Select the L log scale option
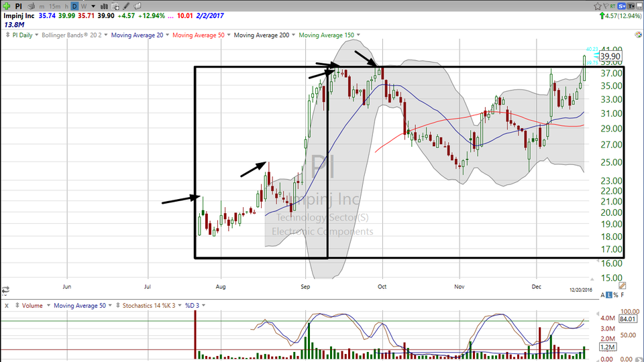Image resolution: width=644 pixels, height=362 pixels. pos(609,295)
